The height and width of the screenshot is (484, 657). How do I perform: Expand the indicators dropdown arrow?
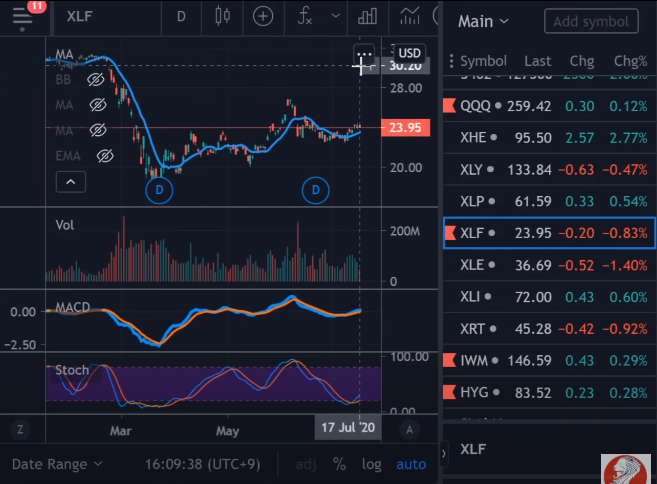tap(336, 16)
